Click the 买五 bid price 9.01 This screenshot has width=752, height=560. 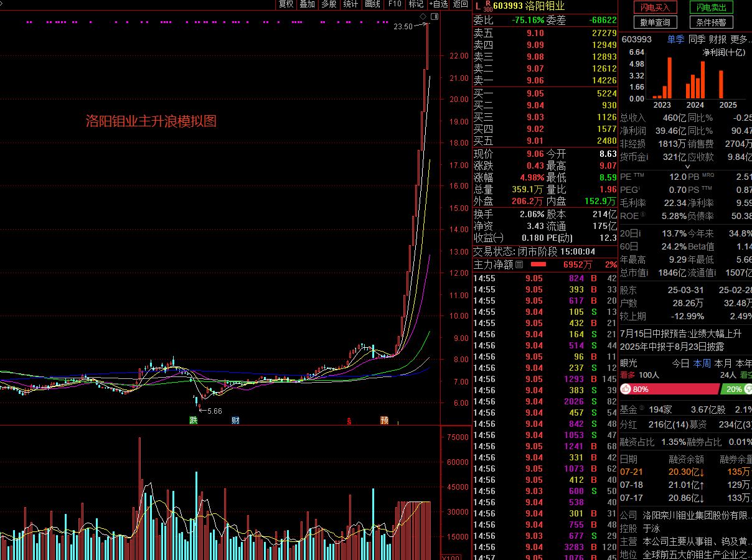[x=535, y=141]
